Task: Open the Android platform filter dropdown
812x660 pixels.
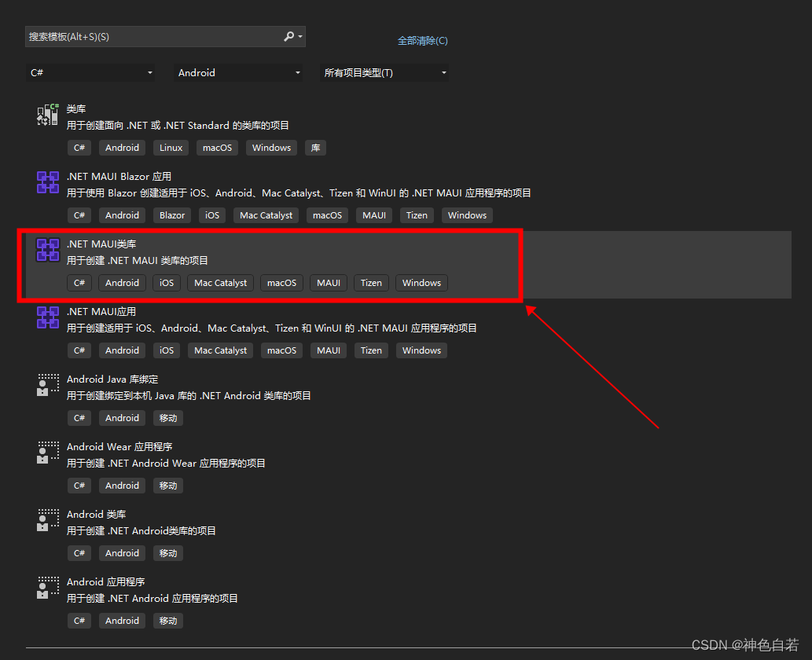Action: point(238,73)
